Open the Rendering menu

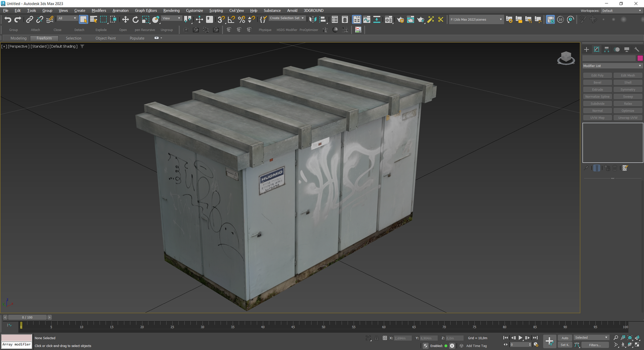click(x=171, y=11)
